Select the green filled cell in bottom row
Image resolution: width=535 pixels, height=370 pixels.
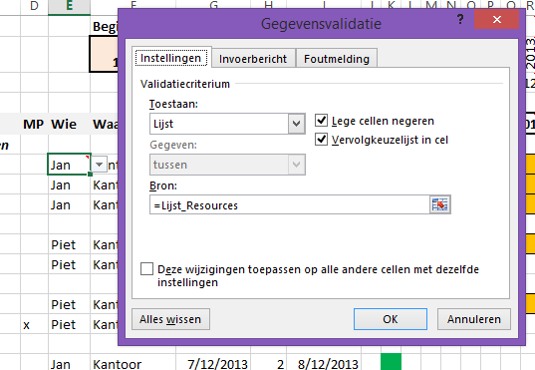click(391, 362)
